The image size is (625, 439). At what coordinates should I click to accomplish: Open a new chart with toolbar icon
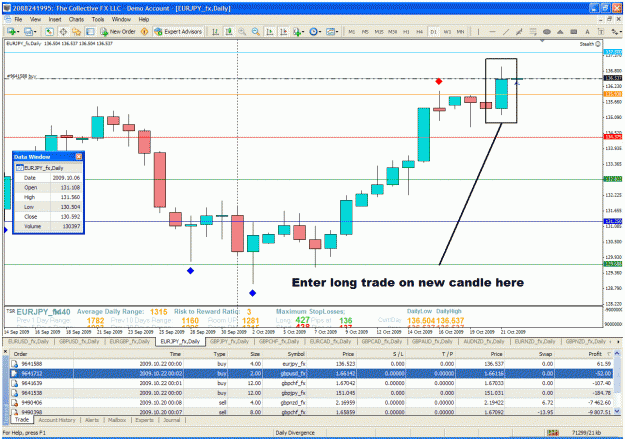11,31
